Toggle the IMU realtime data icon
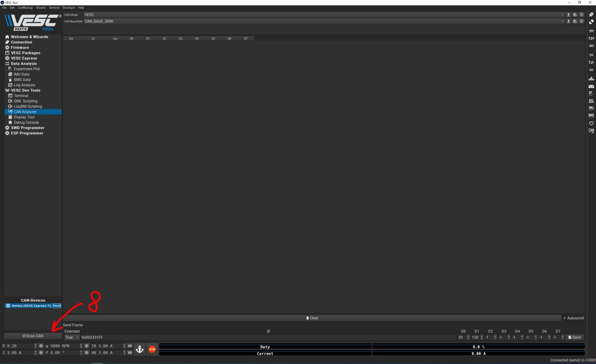Viewport: 596px width, 364px height. click(591, 108)
